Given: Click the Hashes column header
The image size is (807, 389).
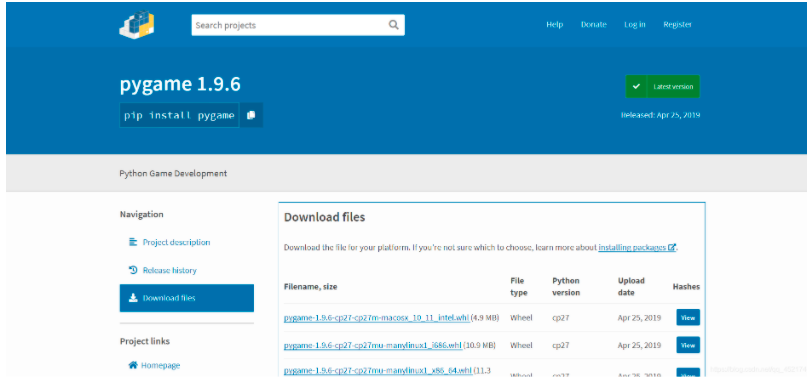Looking at the screenshot, I should (x=686, y=286).
